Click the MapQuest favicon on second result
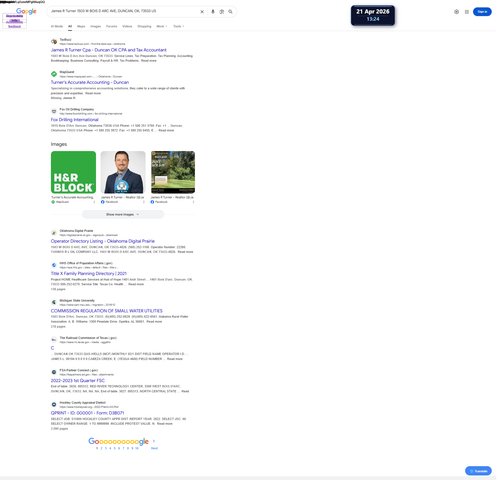Viewport: 500px width, 480px height. pos(54,74)
